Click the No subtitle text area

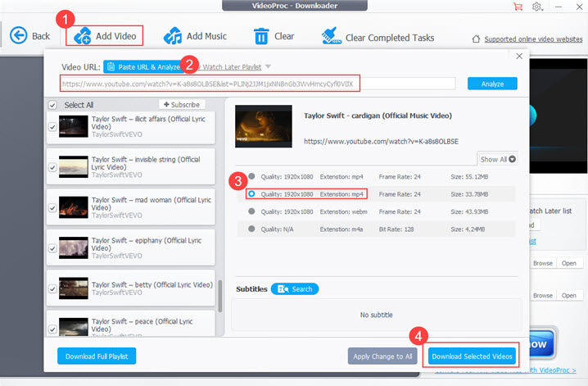click(376, 315)
